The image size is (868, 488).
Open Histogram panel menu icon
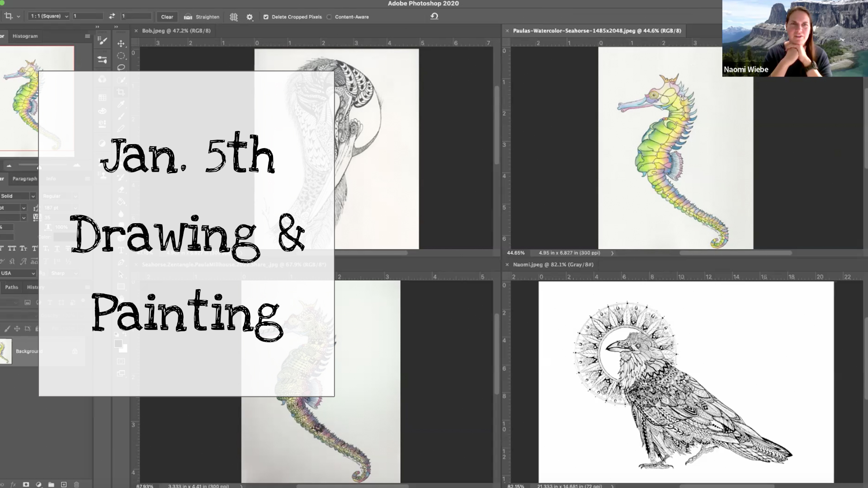point(87,36)
